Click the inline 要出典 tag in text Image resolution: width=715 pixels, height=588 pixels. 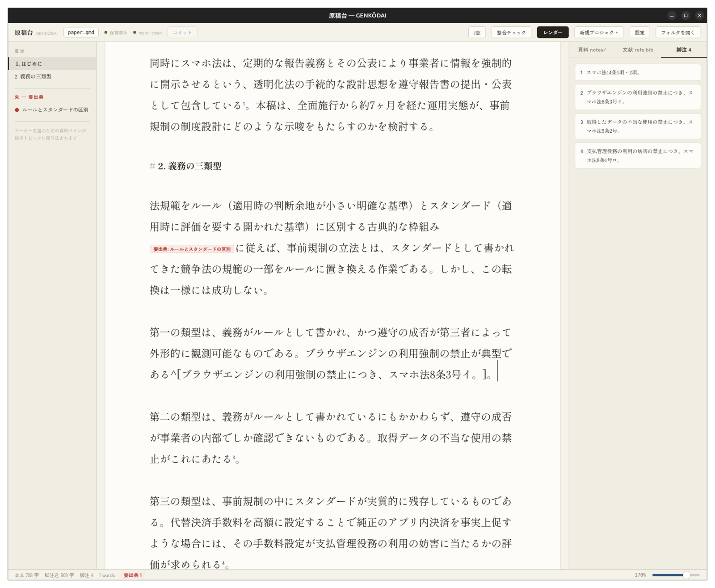(x=192, y=249)
